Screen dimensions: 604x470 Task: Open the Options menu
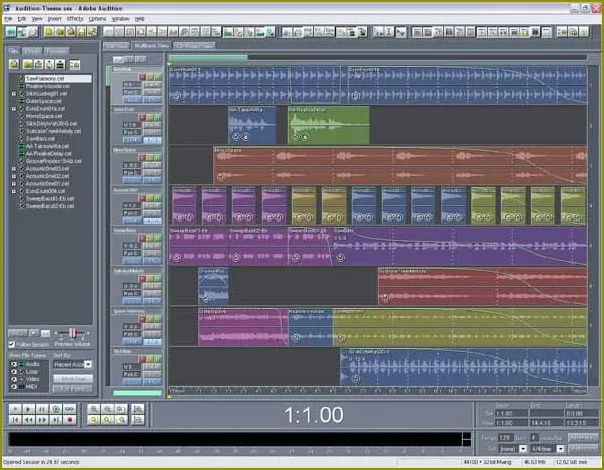(x=97, y=18)
